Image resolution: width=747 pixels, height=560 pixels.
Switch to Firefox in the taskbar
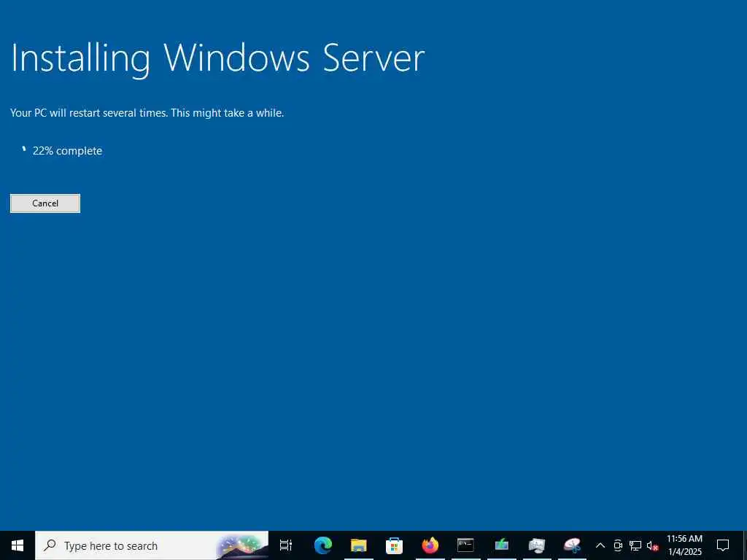click(x=430, y=545)
